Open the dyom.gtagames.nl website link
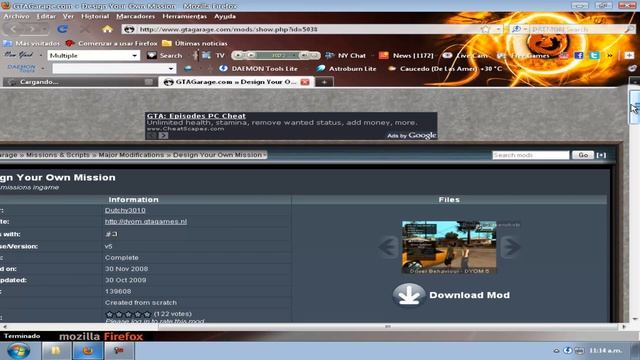640x360 pixels. coord(146,221)
